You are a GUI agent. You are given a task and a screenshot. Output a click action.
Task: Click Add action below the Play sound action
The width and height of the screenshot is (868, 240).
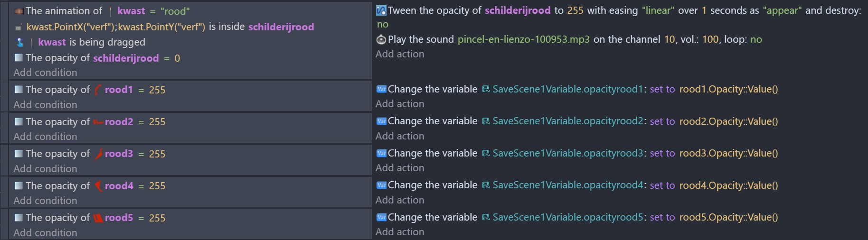click(400, 54)
